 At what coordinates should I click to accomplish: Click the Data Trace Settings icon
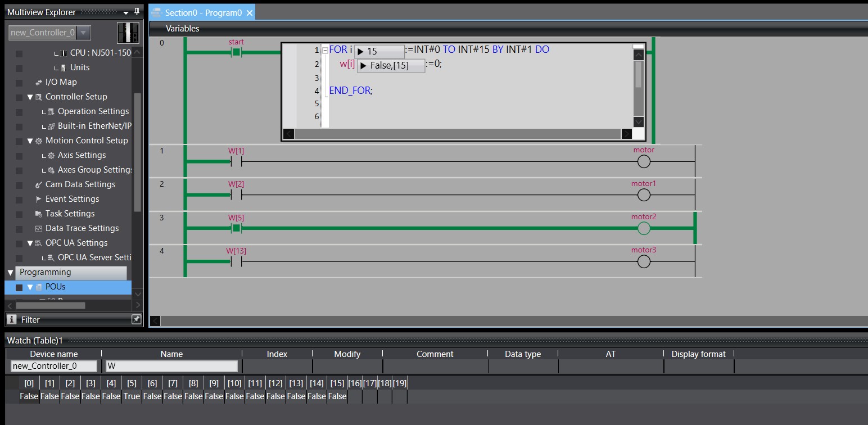point(39,228)
